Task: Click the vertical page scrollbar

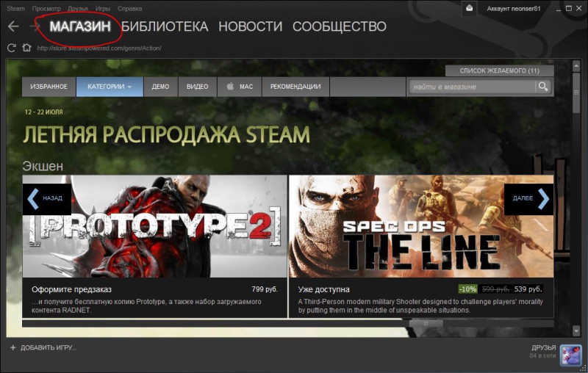Action: point(576,95)
